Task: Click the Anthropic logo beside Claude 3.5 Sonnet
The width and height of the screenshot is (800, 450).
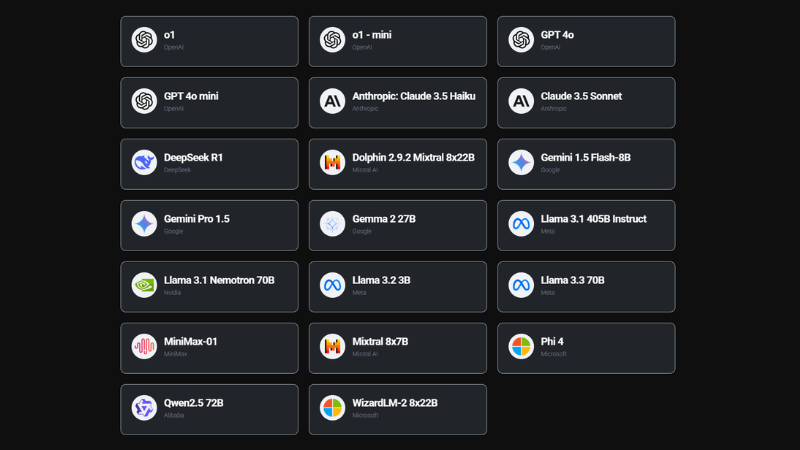Action: [x=521, y=101]
